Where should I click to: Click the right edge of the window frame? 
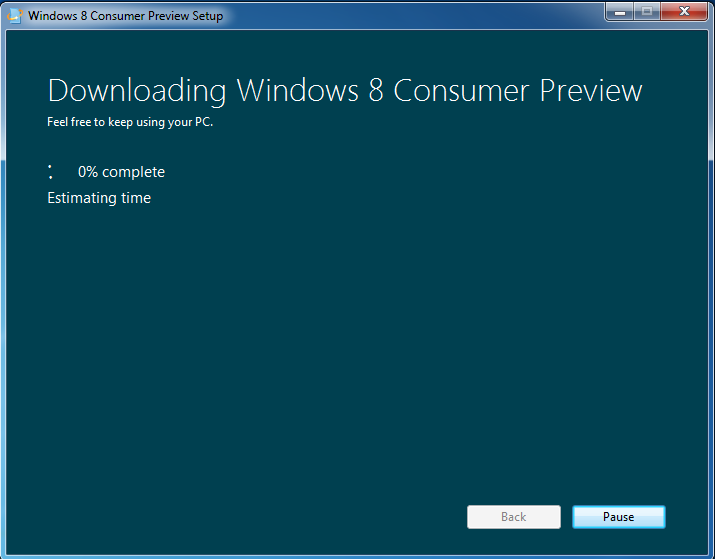tap(711, 300)
